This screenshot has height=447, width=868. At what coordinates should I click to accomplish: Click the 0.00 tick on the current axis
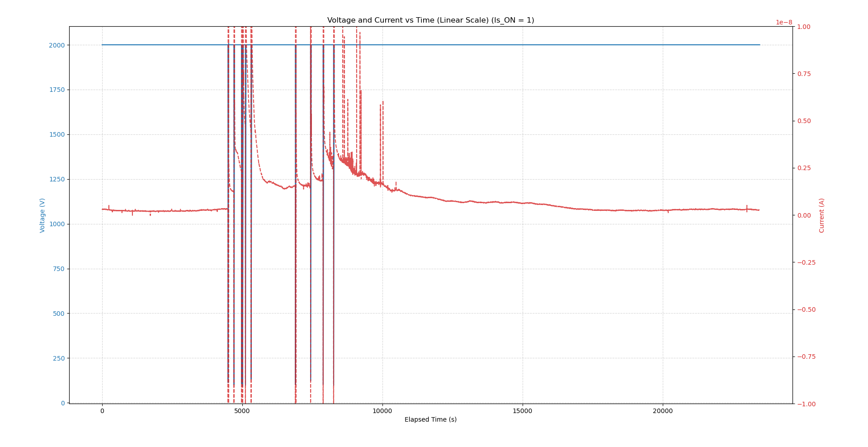[804, 215]
